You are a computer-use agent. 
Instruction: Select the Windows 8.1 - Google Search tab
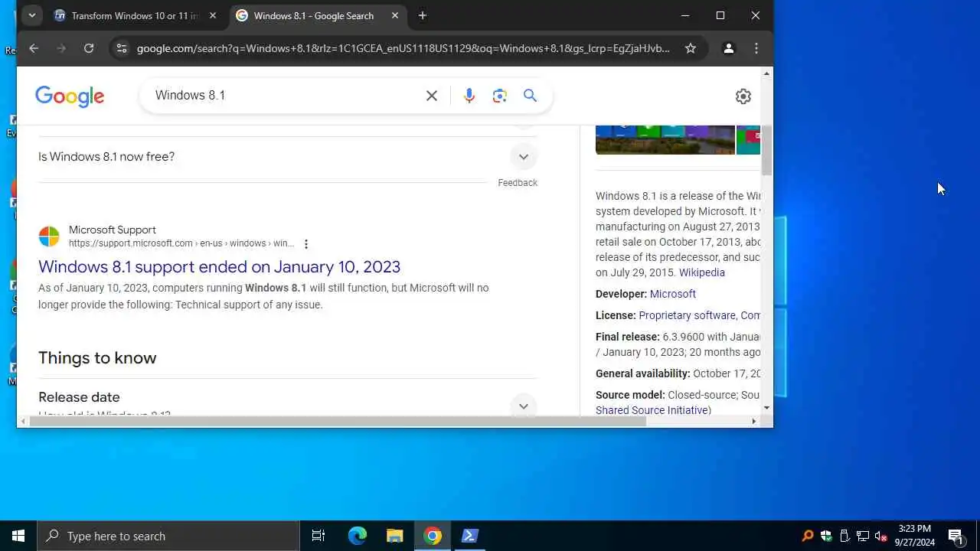(314, 15)
